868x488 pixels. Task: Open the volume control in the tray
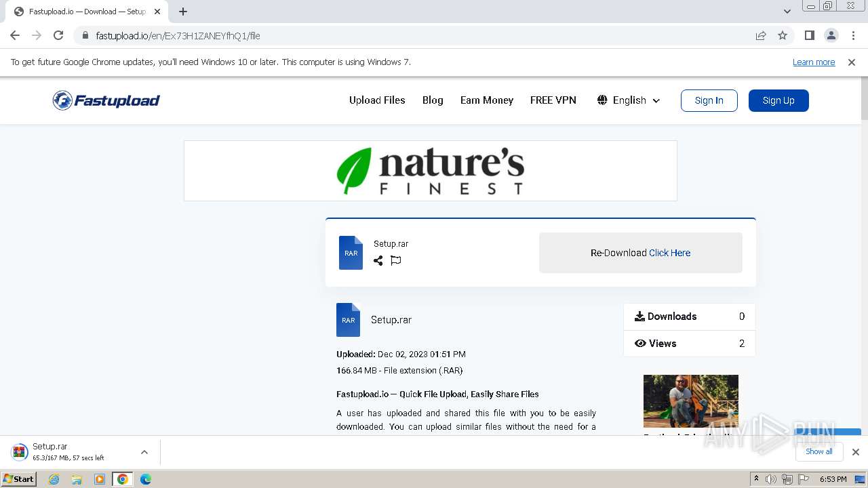771,479
